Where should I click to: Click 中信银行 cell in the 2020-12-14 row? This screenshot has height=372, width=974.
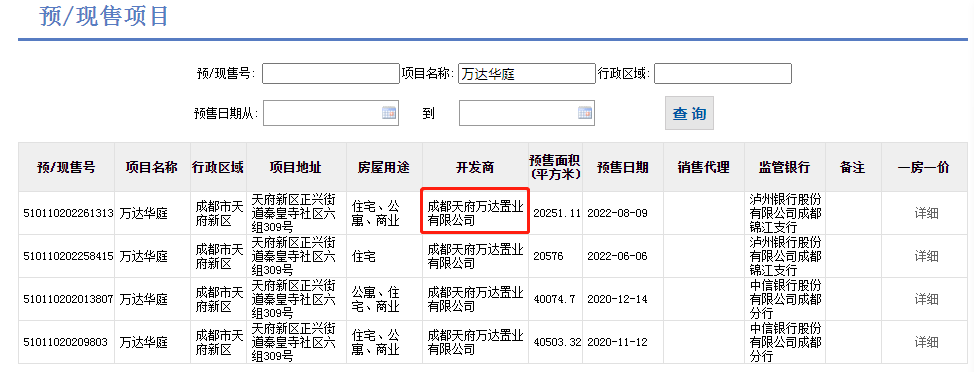(785, 299)
